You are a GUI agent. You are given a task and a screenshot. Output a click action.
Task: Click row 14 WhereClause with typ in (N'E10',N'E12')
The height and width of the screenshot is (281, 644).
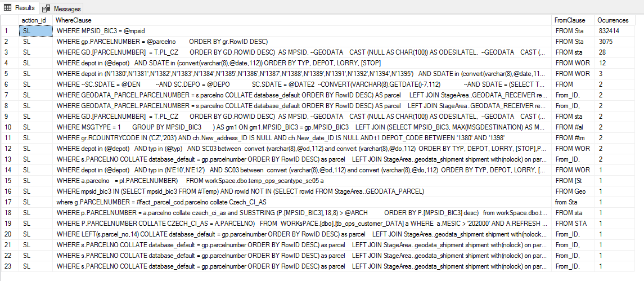pos(302,170)
